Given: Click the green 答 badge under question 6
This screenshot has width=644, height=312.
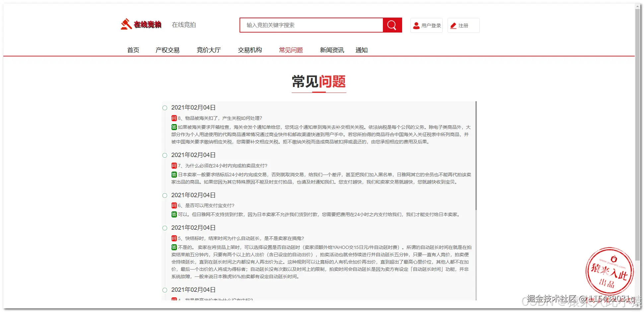Looking at the screenshot, I should [x=174, y=214].
